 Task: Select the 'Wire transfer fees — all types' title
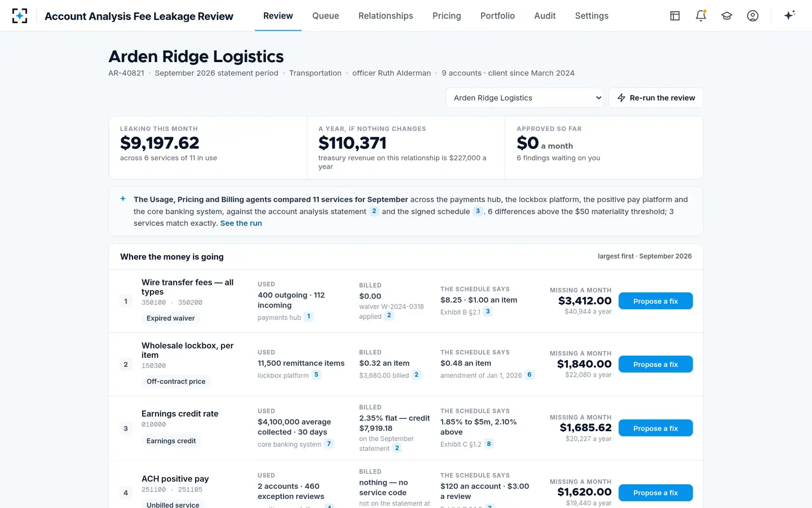(x=187, y=287)
